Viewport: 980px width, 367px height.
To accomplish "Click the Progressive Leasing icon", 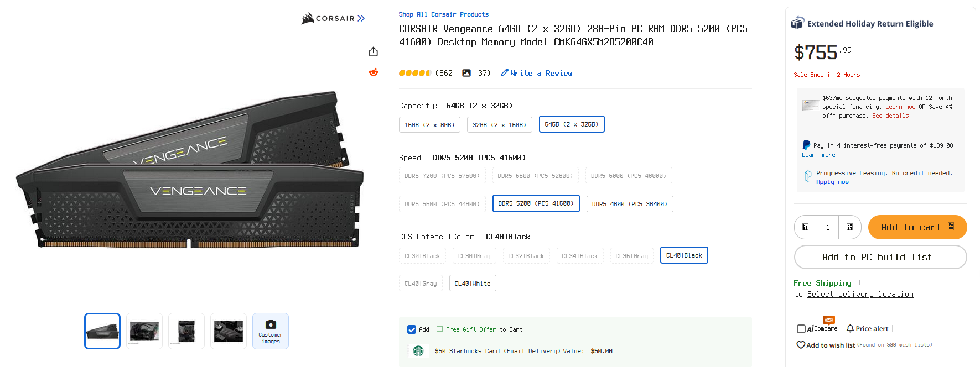I will tap(808, 176).
